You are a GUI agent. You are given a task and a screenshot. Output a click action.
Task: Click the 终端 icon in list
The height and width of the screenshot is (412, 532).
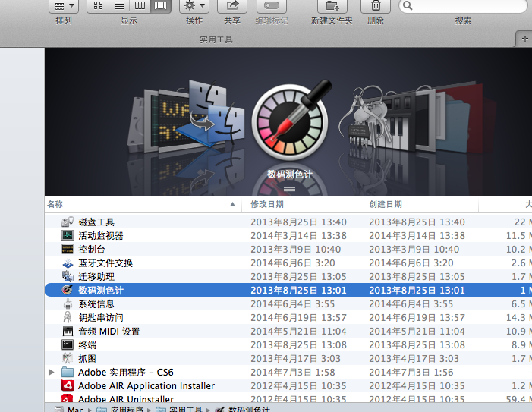point(68,345)
